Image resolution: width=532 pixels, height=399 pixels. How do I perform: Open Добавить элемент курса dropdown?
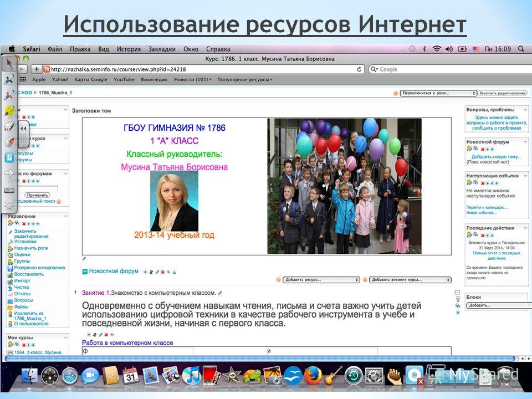coord(410,280)
